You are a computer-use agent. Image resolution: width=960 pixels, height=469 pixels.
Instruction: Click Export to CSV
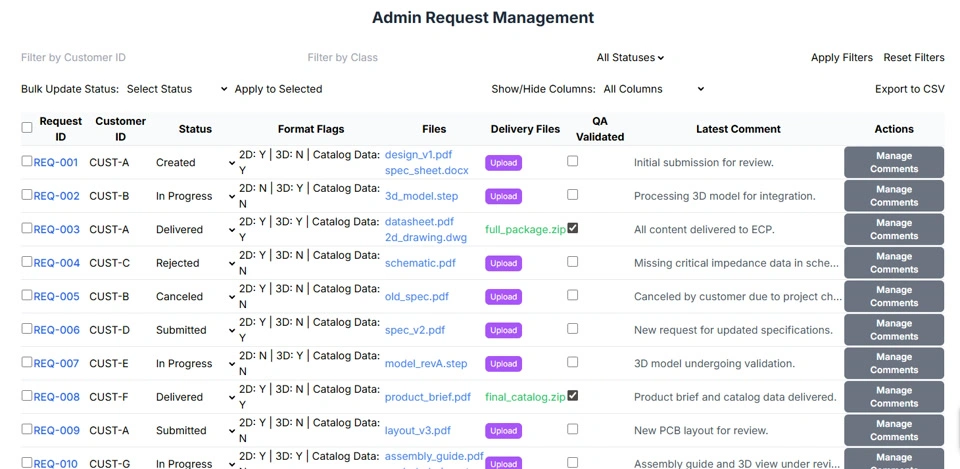tap(909, 89)
